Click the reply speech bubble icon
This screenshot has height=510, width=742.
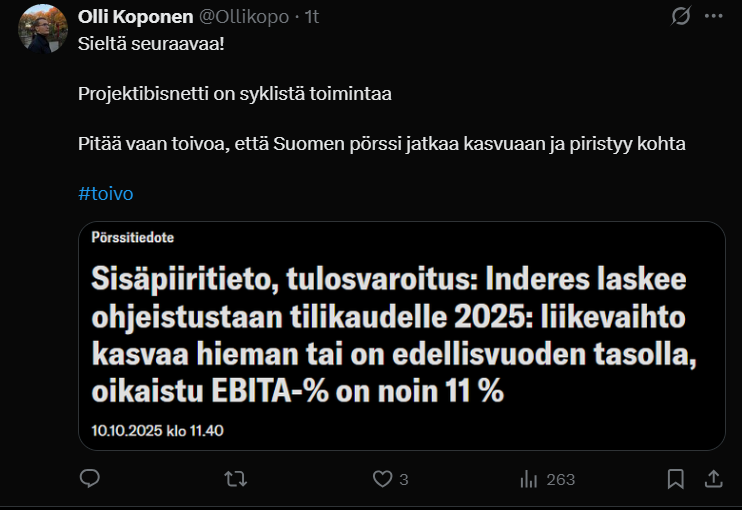pos(90,479)
